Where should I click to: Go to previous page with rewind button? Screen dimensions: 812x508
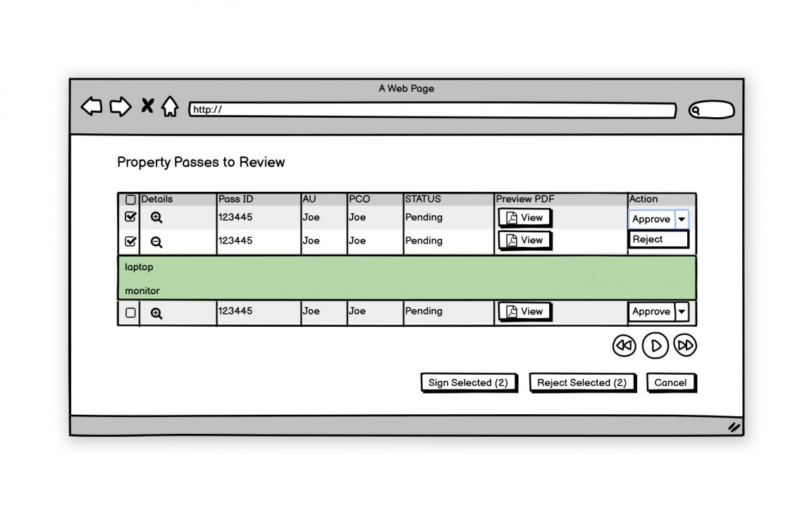pos(624,346)
